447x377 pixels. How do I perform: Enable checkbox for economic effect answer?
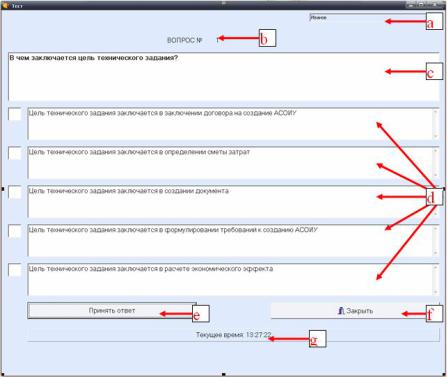(15, 270)
